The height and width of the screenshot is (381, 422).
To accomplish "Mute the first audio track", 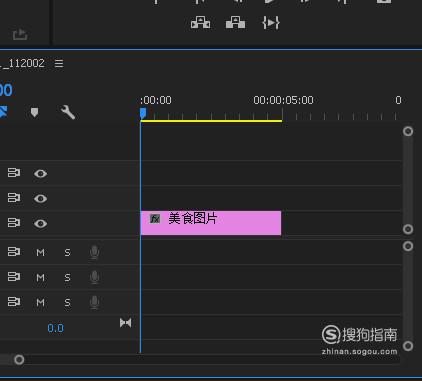I will pos(40,253).
